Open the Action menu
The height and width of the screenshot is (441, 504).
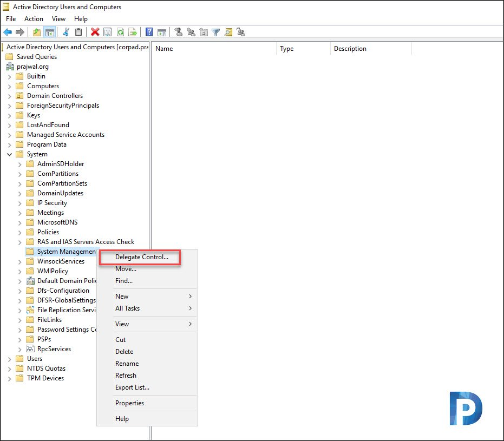click(x=34, y=19)
